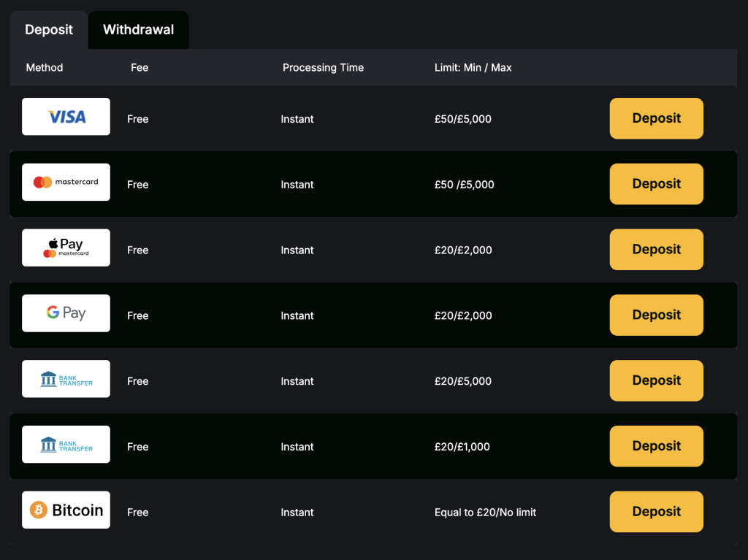Select the Apple Pay icon
Screen dimensions: 748x560
point(66,248)
